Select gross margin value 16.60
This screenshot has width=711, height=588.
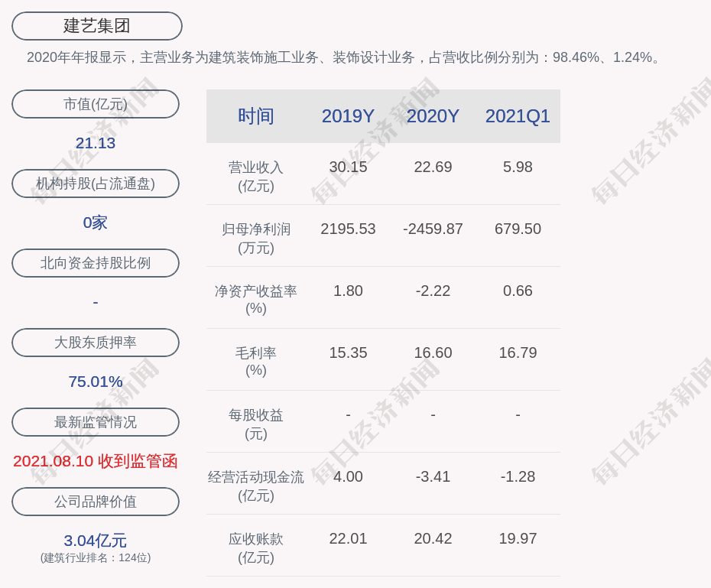point(433,352)
